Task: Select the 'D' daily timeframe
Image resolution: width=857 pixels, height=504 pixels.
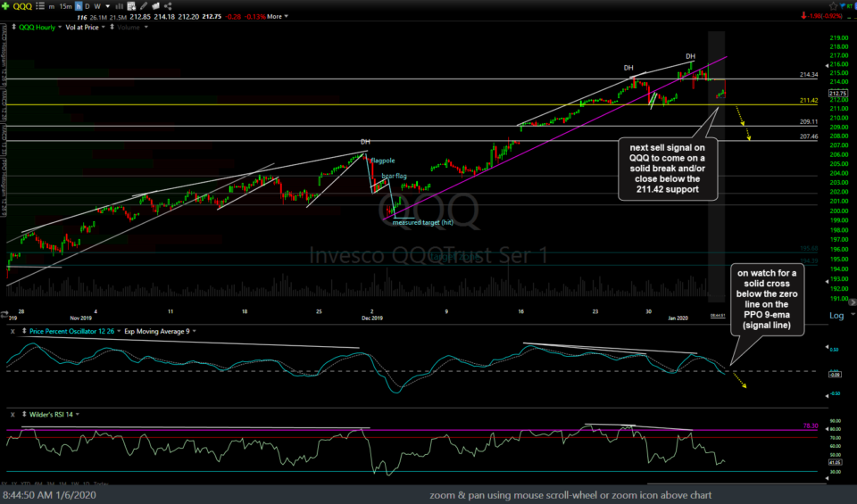Action: pos(87,6)
